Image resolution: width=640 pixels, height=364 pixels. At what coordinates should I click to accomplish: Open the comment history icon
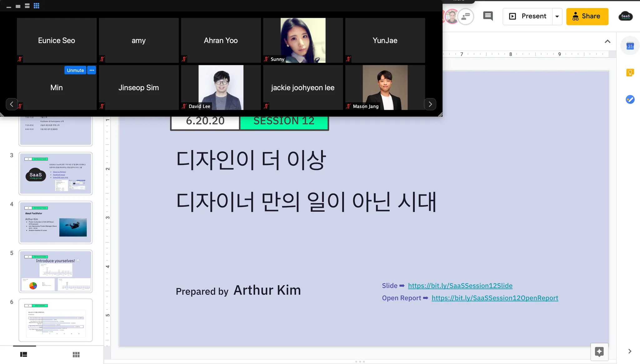(488, 16)
